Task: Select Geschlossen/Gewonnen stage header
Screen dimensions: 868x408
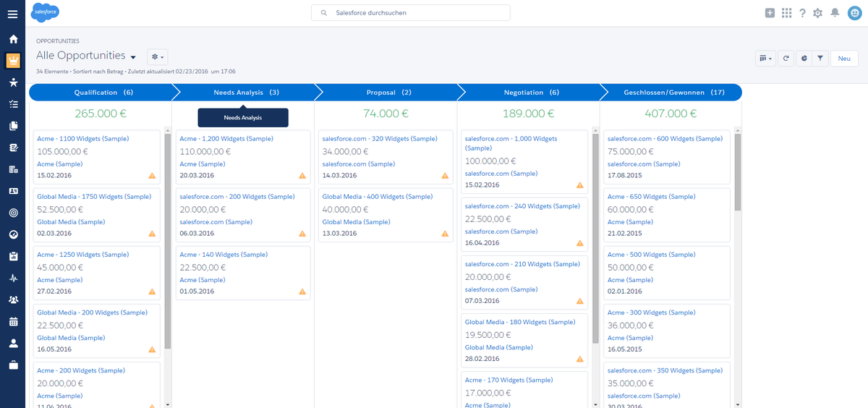Action: point(673,92)
